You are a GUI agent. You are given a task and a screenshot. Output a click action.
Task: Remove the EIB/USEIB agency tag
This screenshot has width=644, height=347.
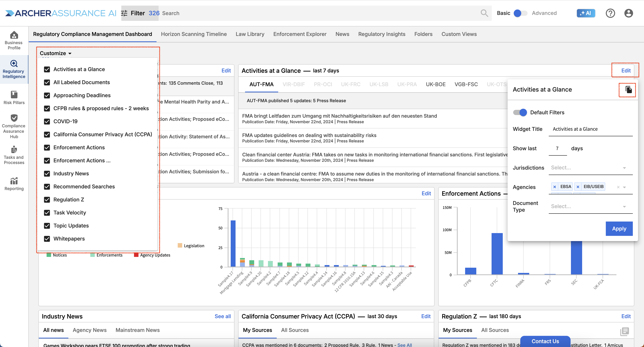point(578,187)
